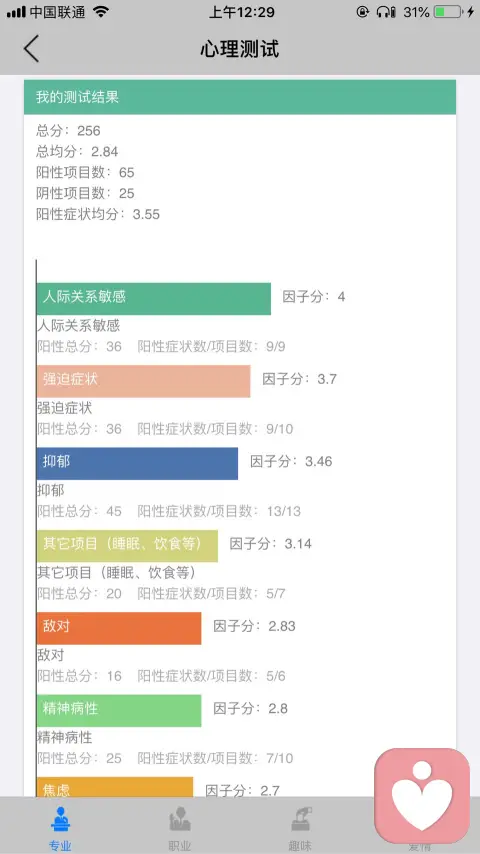Tap the pink heart floating icon
This screenshot has height=854, width=480.
422,796
